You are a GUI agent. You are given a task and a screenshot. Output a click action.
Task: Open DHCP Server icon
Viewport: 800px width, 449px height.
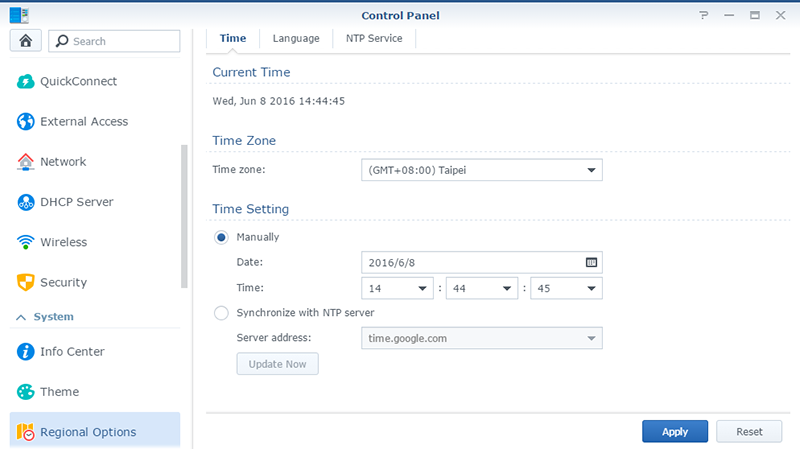coord(26,202)
